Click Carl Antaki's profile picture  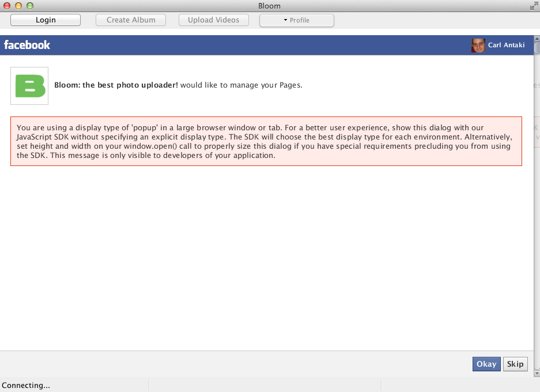tap(478, 46)
